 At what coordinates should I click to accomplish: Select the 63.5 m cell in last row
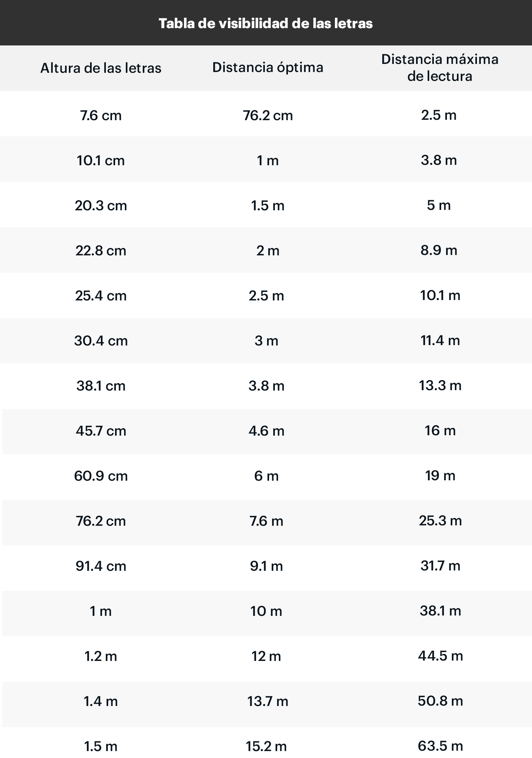440,746
